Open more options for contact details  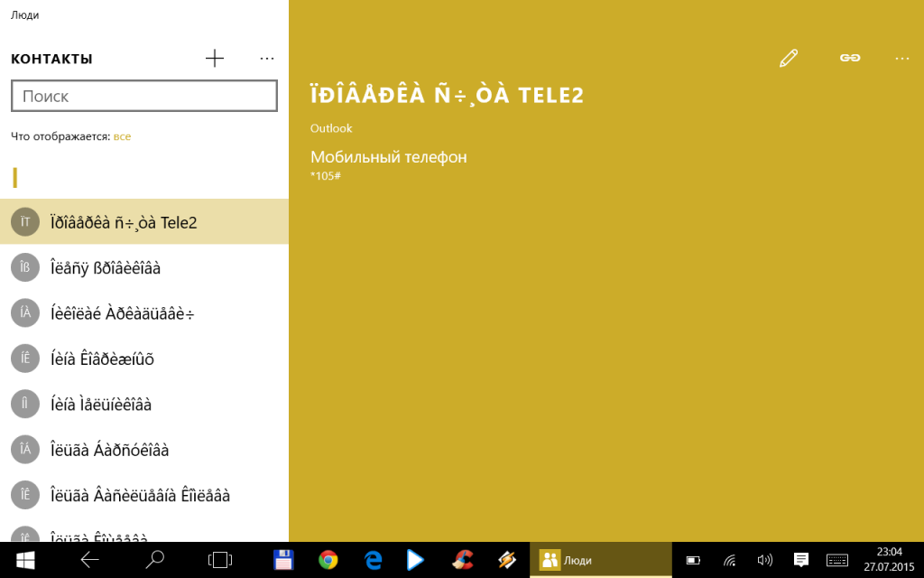901,59
